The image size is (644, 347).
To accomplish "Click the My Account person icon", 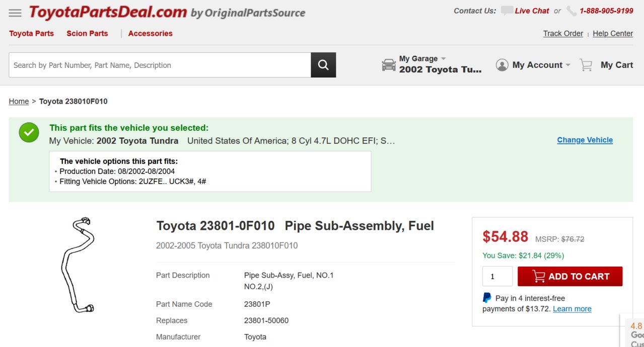I will pyautogui.click(x=502, y=65).
